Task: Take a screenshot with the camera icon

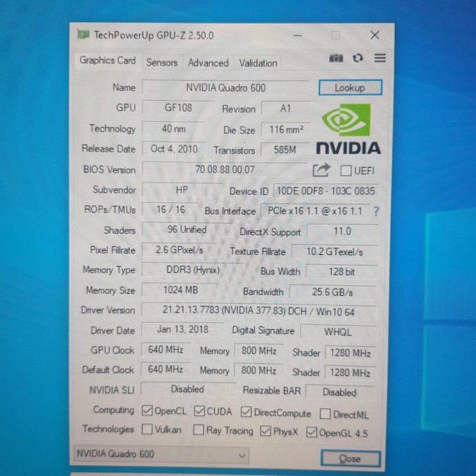Action: 336,58
